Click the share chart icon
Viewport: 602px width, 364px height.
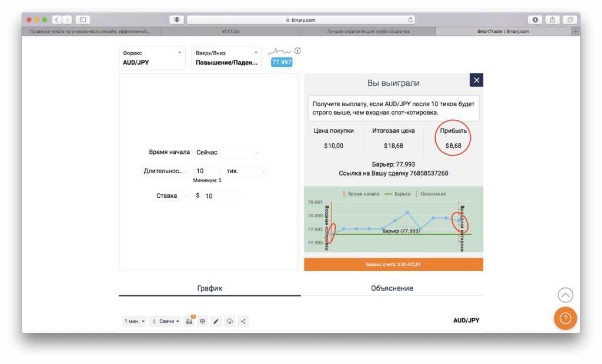pos(243,321)
